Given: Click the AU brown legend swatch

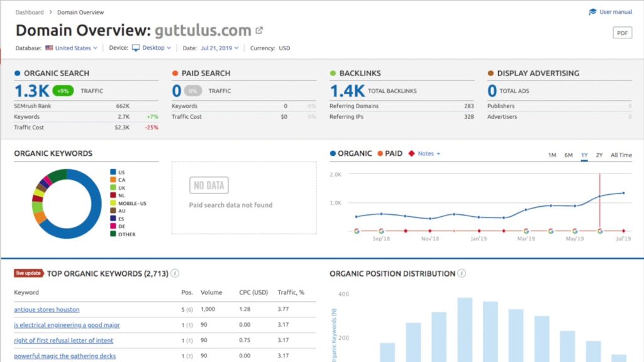Looking at the screenshot, I should (x=113, y=211).
